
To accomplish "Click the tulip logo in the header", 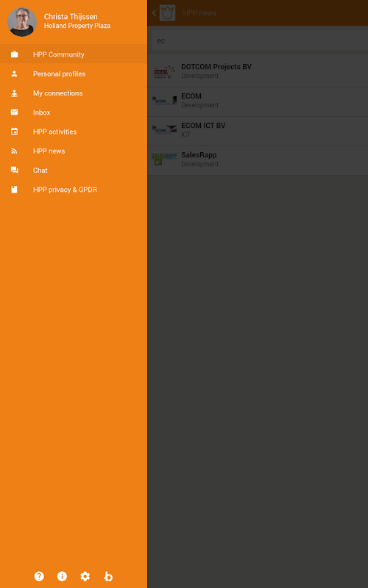I will (168, 12).
